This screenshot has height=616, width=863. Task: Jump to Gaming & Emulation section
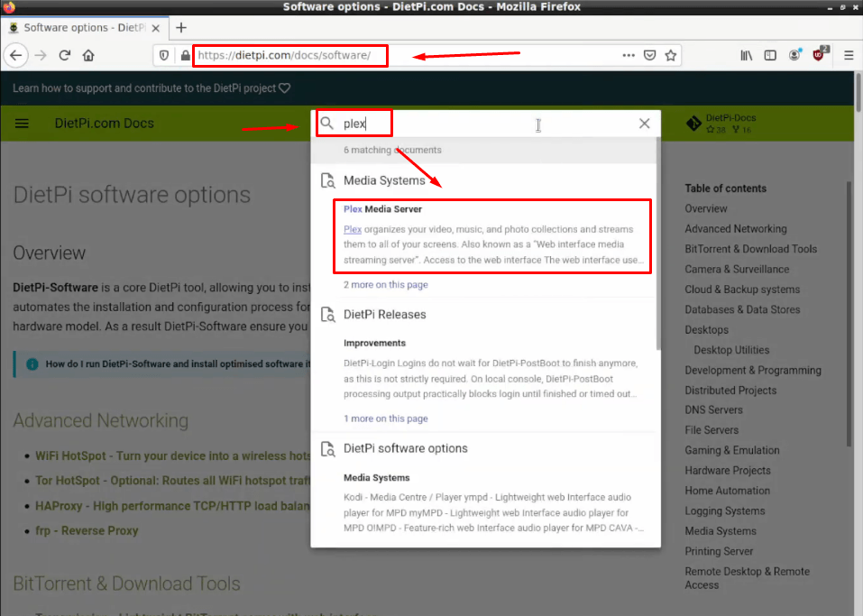[732, 450]
